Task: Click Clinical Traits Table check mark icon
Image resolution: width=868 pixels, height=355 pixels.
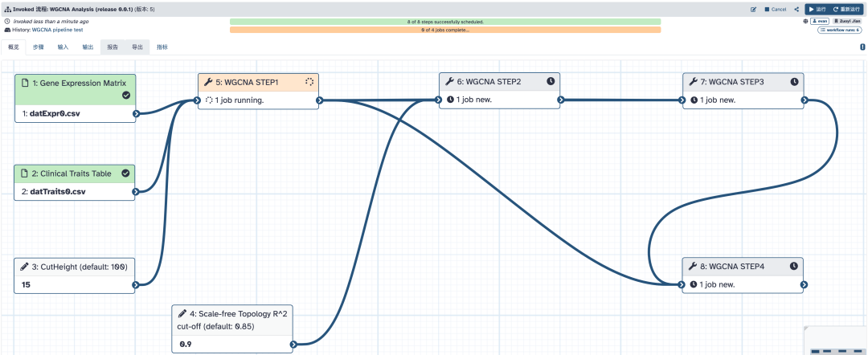Action: tap(125, 173)
